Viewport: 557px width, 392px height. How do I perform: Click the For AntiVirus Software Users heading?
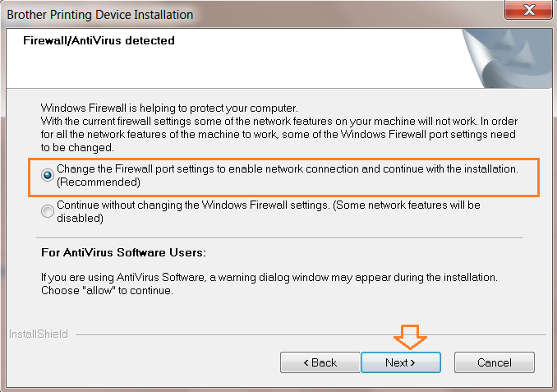coord(123,251)
